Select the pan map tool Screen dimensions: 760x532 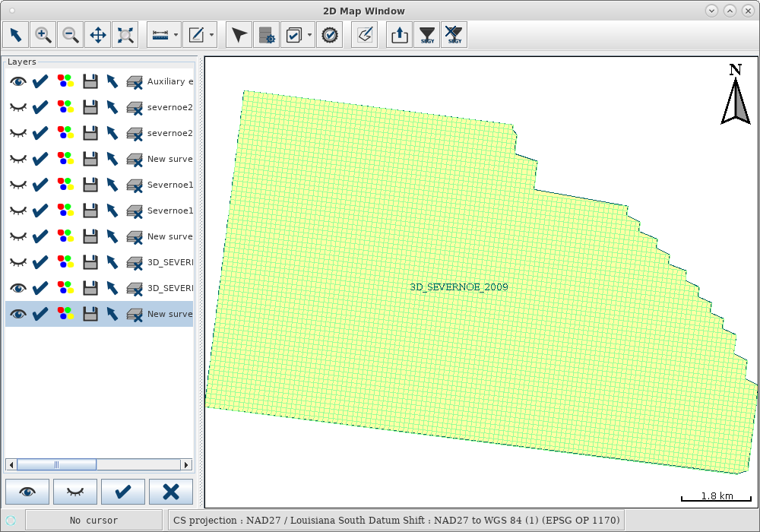click(x=98, y=35)
